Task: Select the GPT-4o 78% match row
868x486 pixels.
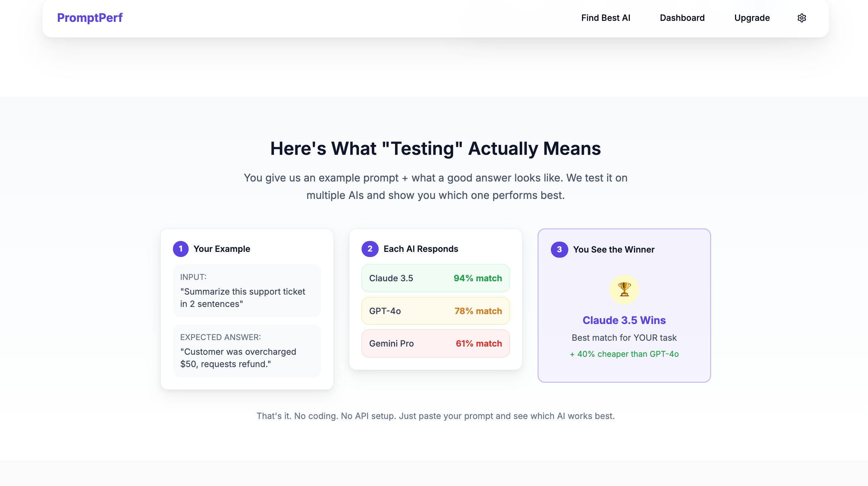Action: 435,311
